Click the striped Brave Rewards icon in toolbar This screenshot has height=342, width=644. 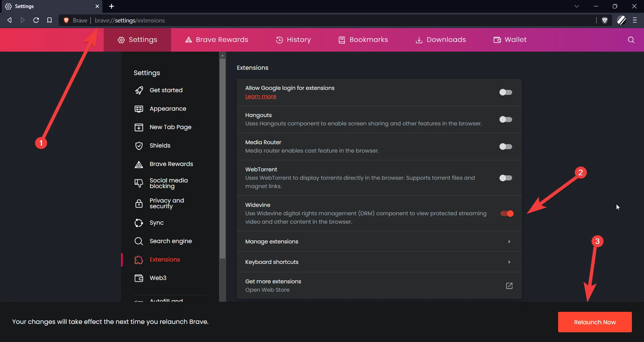coord(622,20)
